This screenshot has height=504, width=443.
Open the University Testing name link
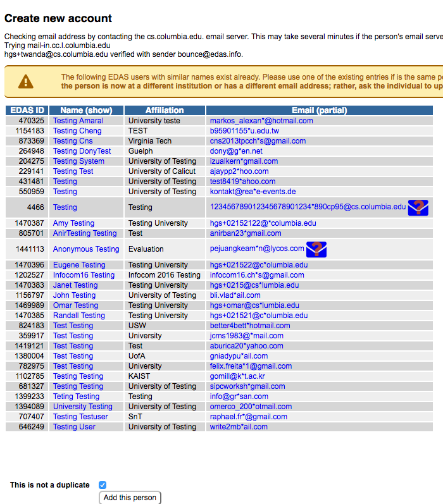coord(82,407)
